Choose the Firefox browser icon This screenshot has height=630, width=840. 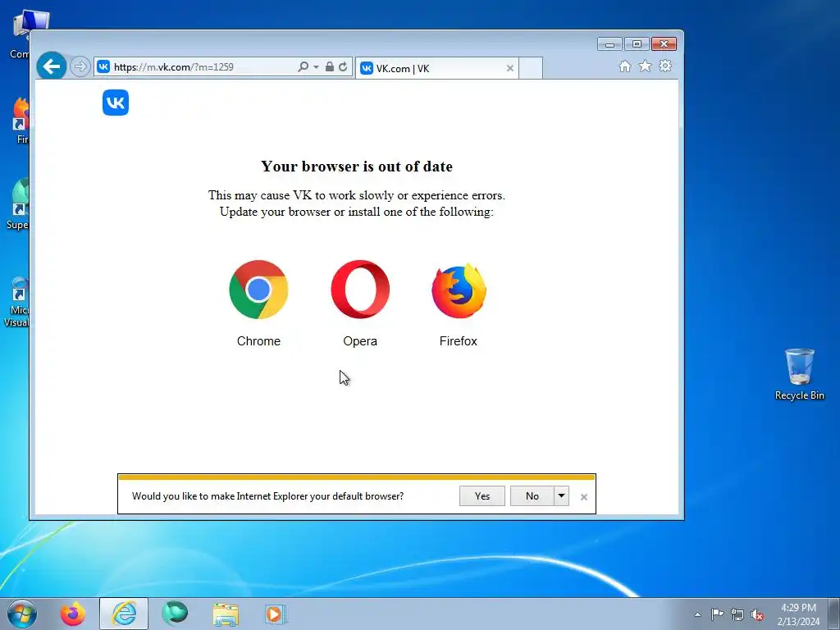(x=459, y=290)
